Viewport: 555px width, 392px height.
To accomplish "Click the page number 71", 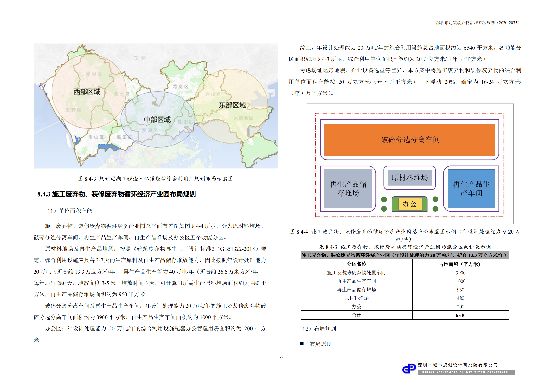I will tap(282, 356).
